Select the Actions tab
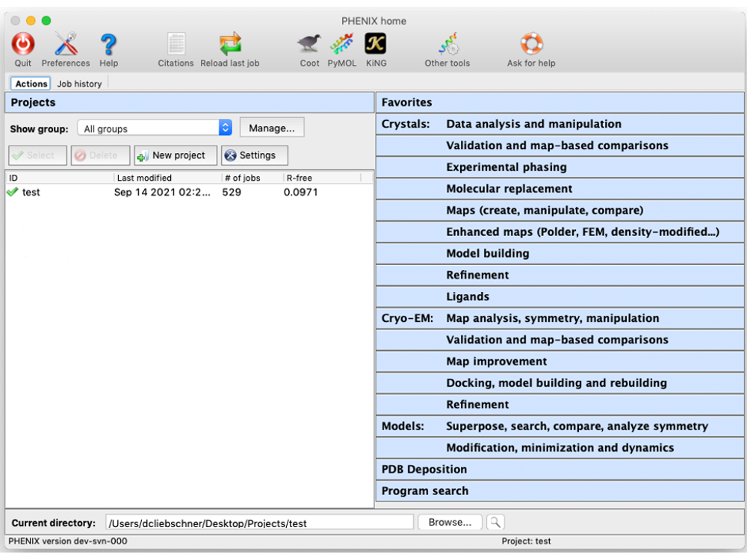 point(31,84)
